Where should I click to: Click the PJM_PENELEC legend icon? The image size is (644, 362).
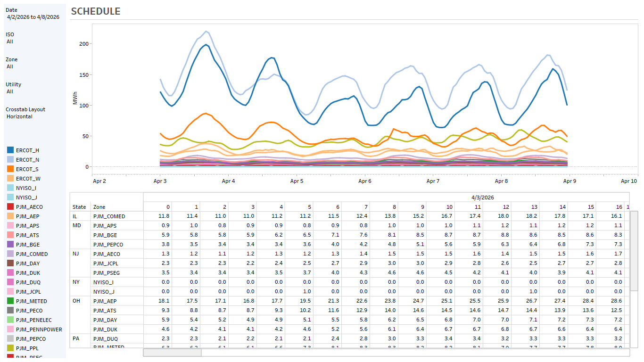(x=10, y=320)
